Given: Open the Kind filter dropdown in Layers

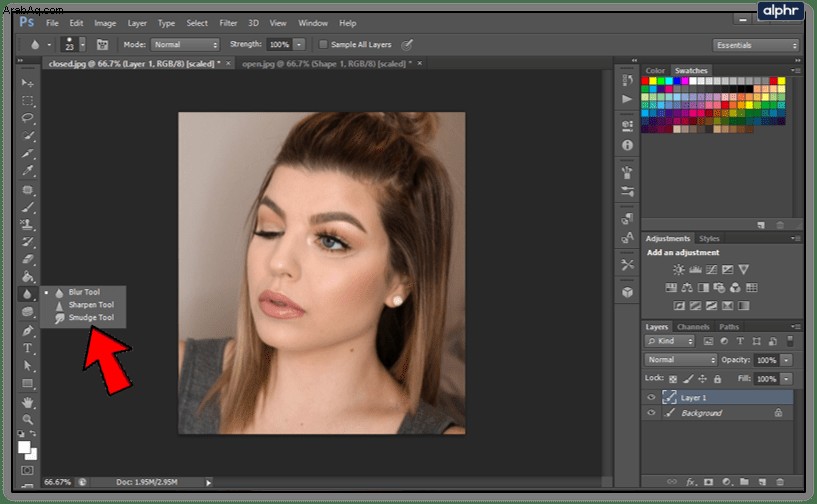Looking at the screenshot, I should (670, 341).
